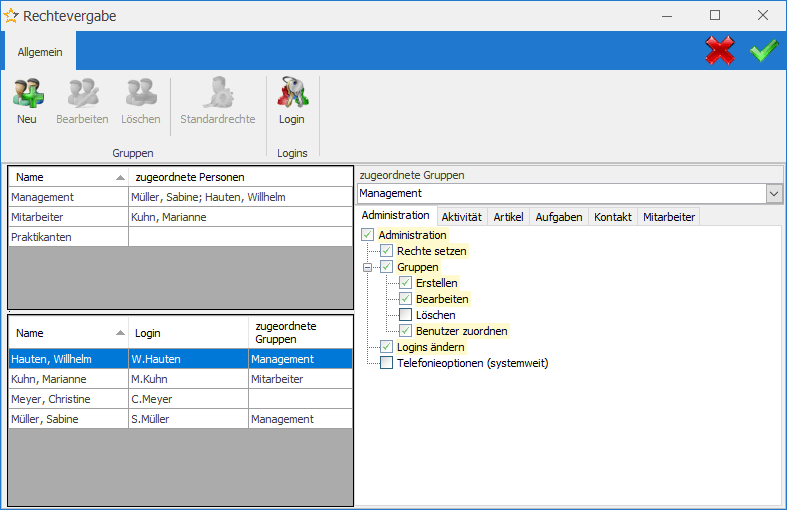Screen dimensions: 787x510
Task: Enable Telefonieoptionen (systemweit) checkbox
Action: click(386, 362)
